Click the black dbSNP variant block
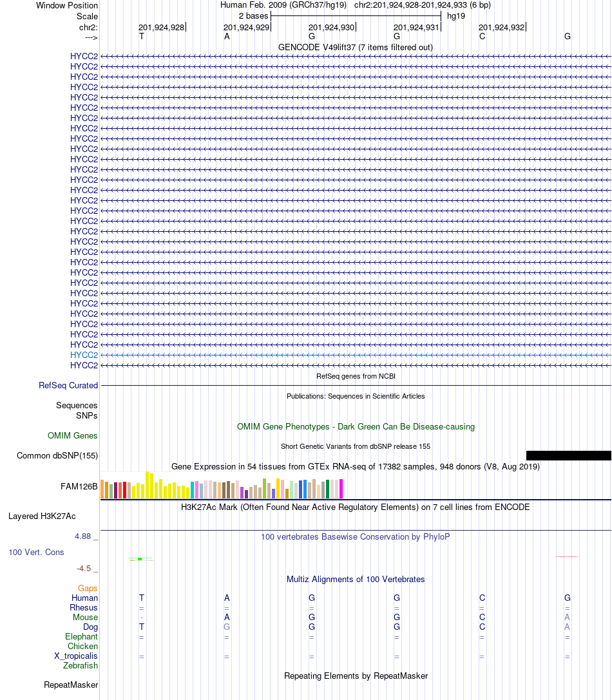Screen dimensions: 612x700 569,455
